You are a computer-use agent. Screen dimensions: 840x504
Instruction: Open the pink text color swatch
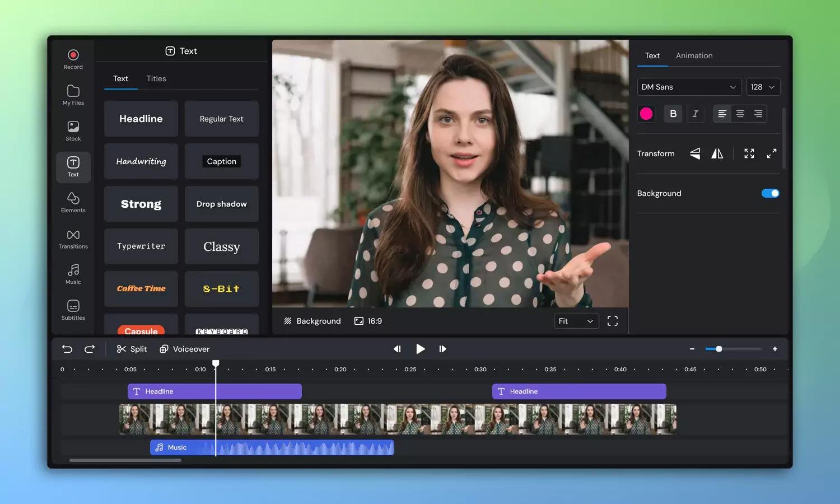click(646, 114)
